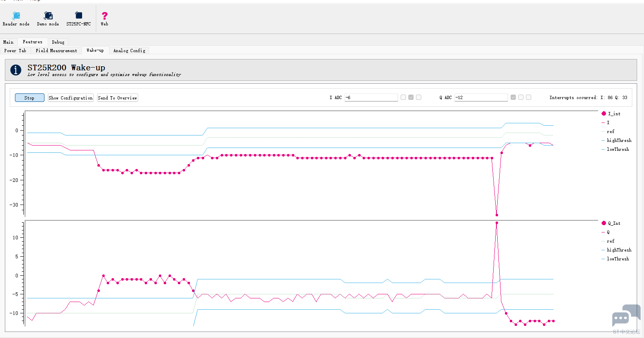Focus the Q ADC value field
Screen dimensions: 644x338
pos(481,97)
